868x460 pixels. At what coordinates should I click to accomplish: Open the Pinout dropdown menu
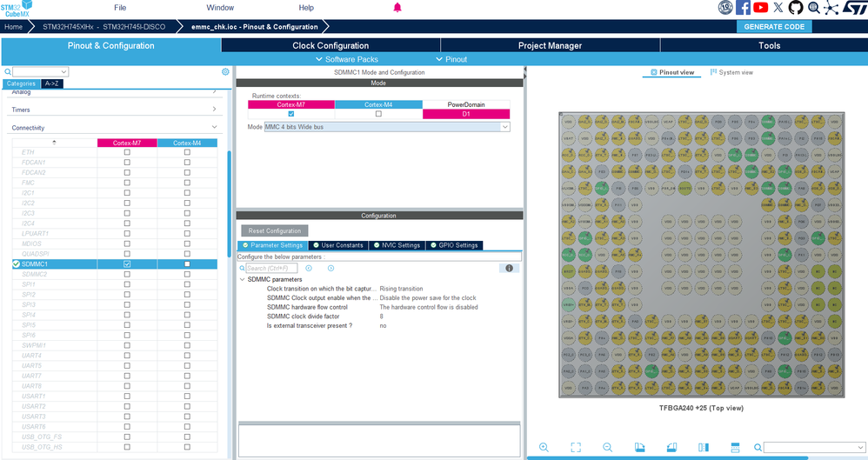[451, 59]
